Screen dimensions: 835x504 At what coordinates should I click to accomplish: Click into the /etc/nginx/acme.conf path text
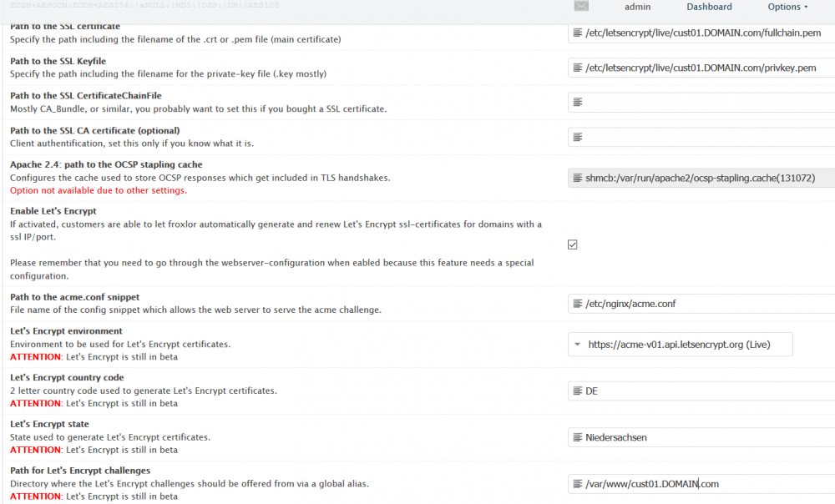click(630, 304)
